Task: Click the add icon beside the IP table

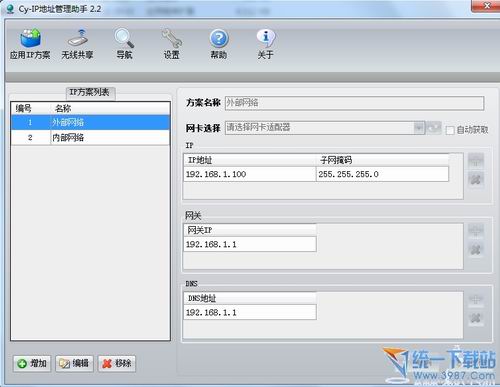Action: tap(476, 160)
